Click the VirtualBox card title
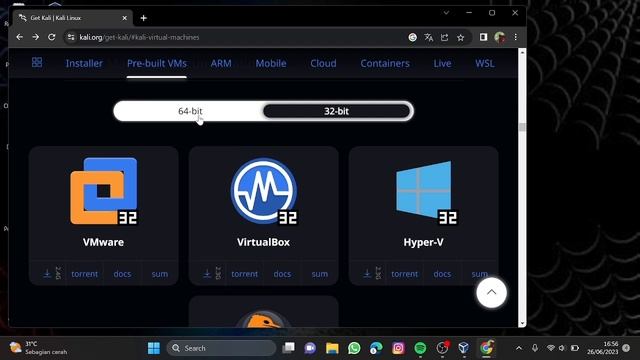Image resolution: width=640 pixels, height=360 pixels. 263,242
